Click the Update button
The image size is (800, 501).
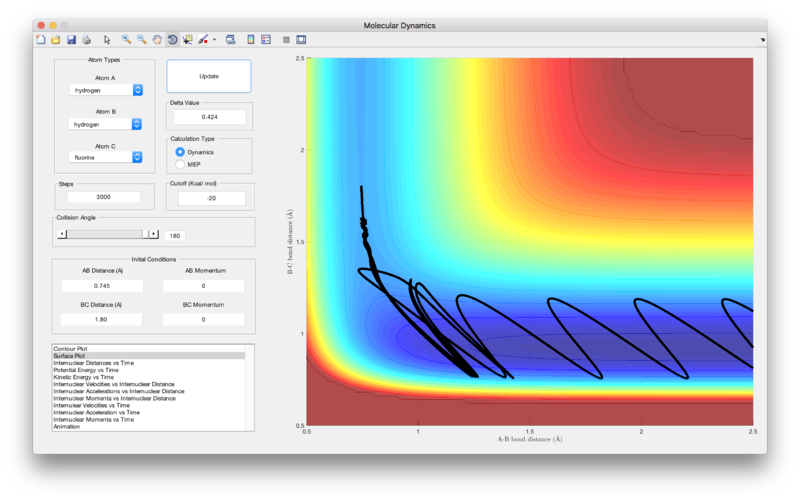coord(209,76)
